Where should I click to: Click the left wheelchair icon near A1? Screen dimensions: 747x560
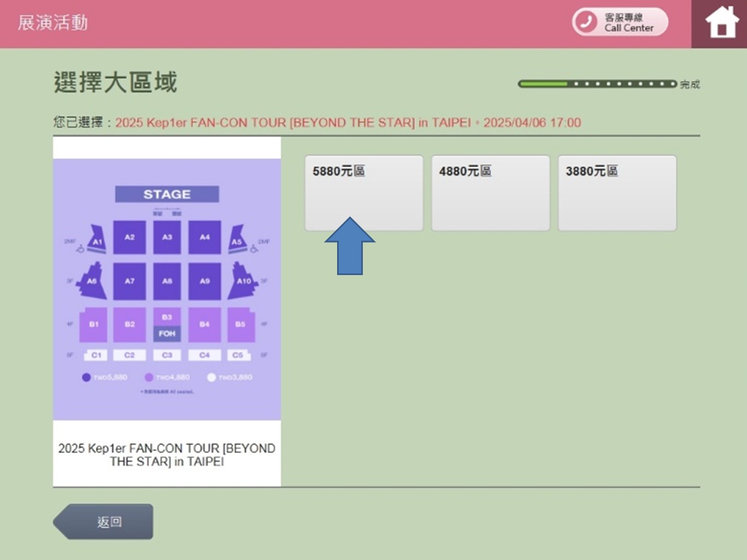pos(80,249)
